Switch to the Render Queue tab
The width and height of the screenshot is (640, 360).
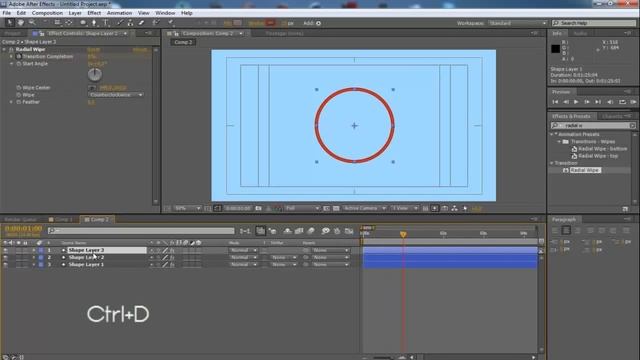[21, 220]
